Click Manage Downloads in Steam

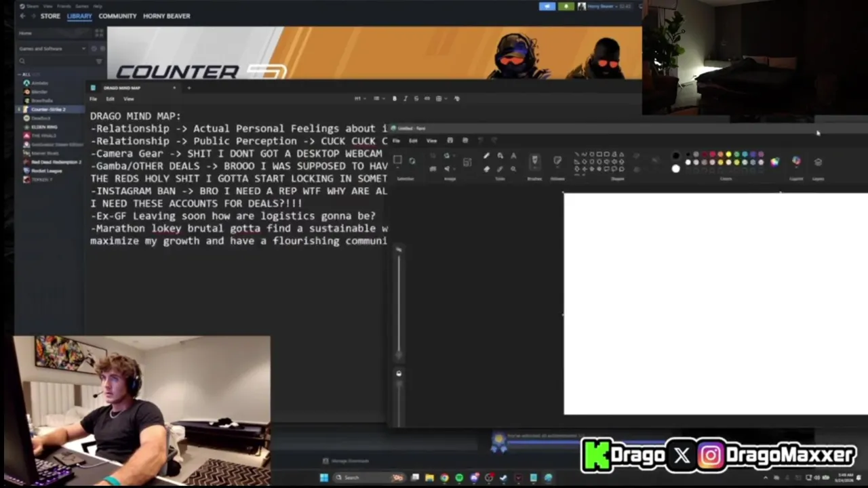pyautogui.click(x=346, y=461)
